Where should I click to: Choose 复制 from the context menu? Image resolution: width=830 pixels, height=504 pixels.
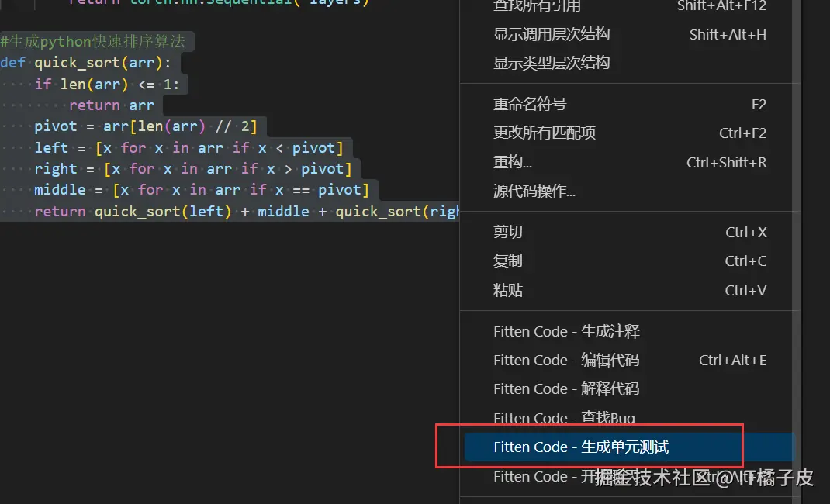coord(629,261)
